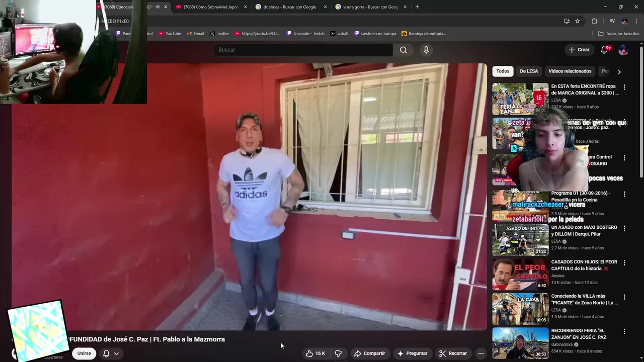The height and width of the screenshot is (362, 644).
Task: Close the 'visera gorra' Google tab
Action: [x=405, y=7]
